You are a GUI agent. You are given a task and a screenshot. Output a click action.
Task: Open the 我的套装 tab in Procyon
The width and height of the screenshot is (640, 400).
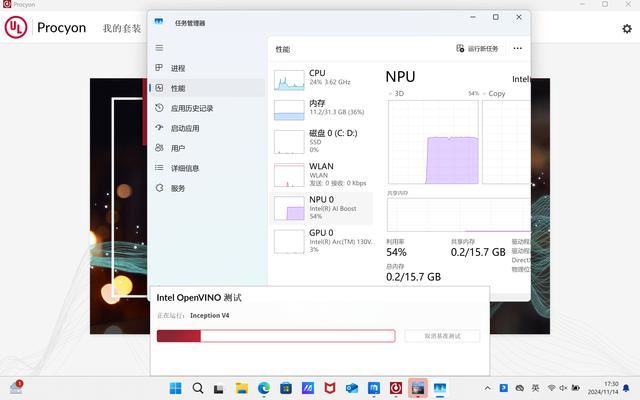coord(122,28)
